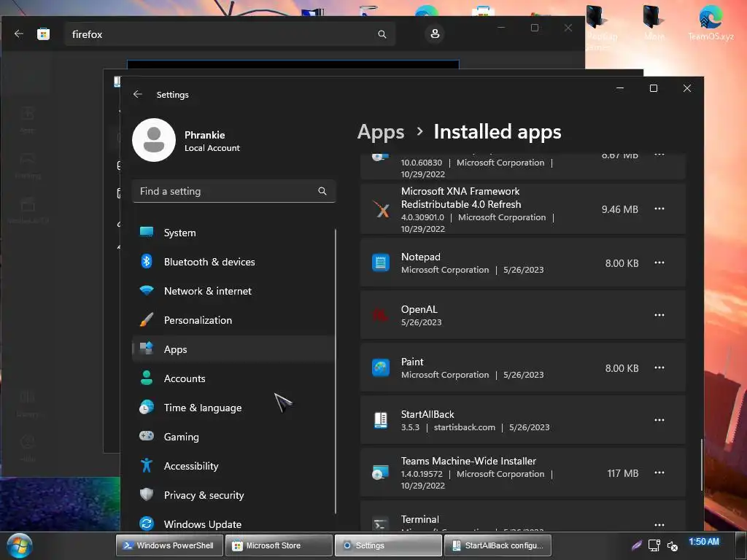Viewport: 747px width, 560px height.
Task: Click the Windows Update refresh icon
Action: [x=146, y=524]
